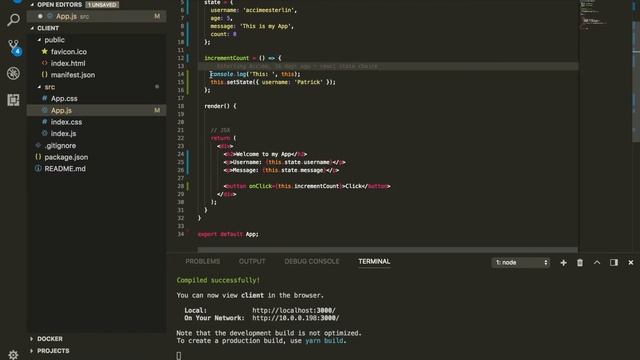The height and width of the screenshot is (360, 640).
Task: Click '1 UNSAVED' badge in open editors
Action: tap(102, 4)
